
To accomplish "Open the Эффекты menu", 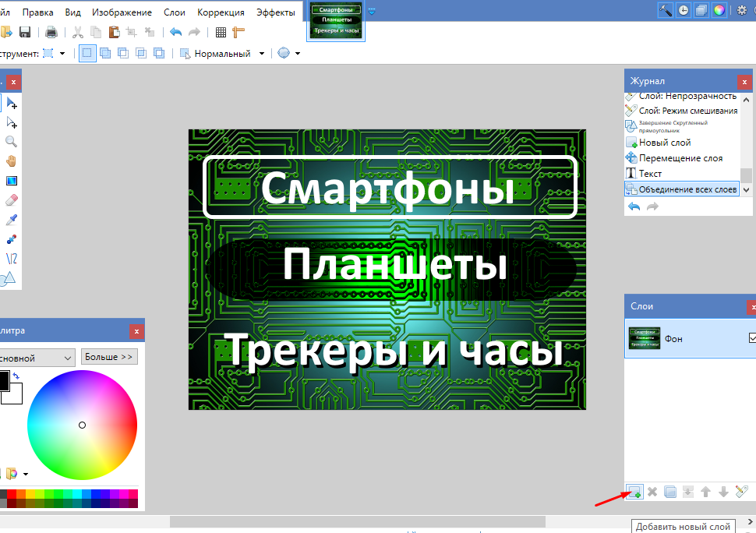I will point(276,12).
